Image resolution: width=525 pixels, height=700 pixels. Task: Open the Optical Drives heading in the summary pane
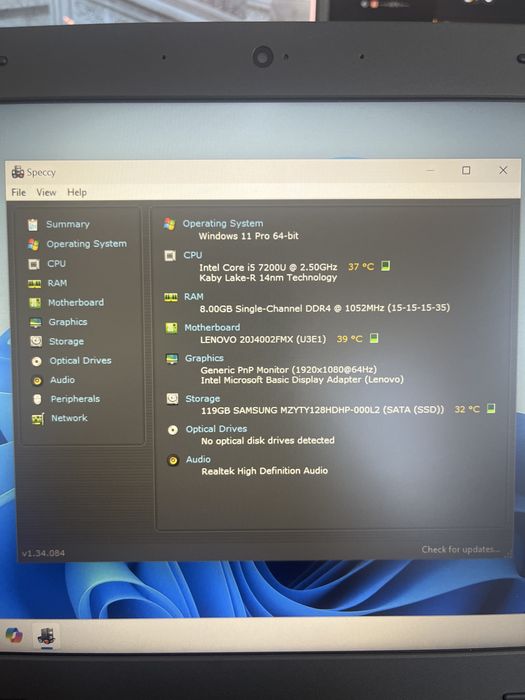click(x=217, y=429)
